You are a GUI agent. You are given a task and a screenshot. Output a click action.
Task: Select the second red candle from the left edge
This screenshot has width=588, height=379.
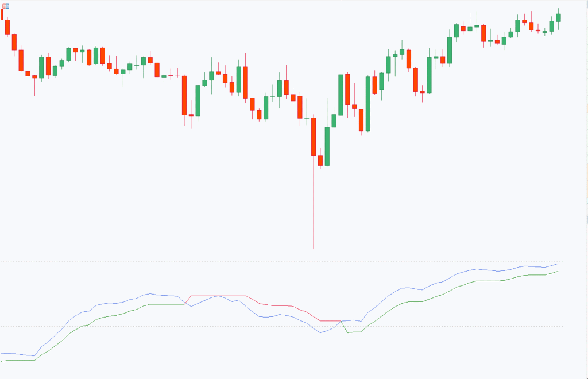coord(7,27)
